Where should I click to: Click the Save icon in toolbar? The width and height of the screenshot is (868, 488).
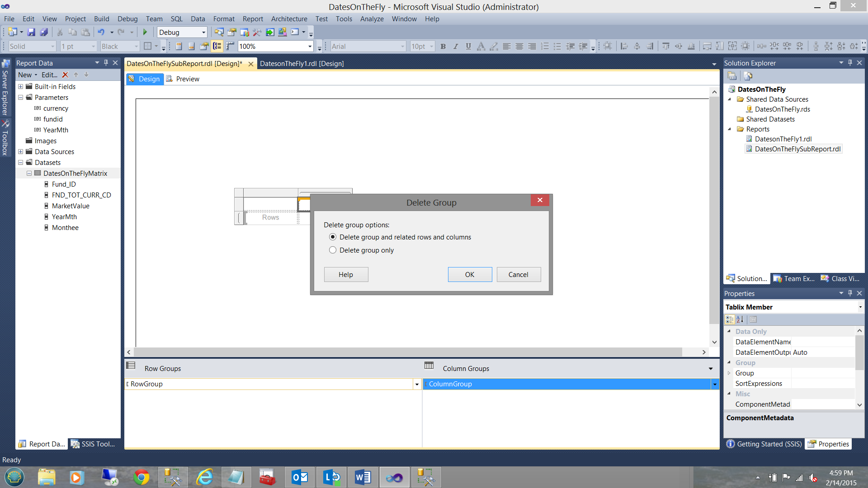(x=31, y=32)
